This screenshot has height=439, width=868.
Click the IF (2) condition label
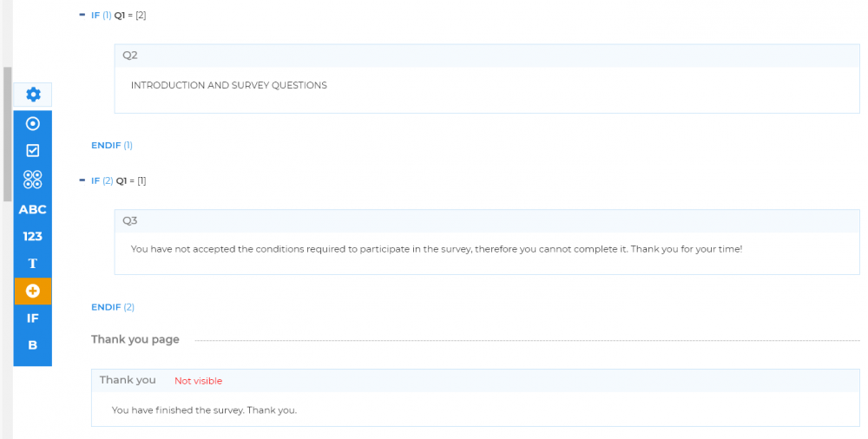[118, 181]
